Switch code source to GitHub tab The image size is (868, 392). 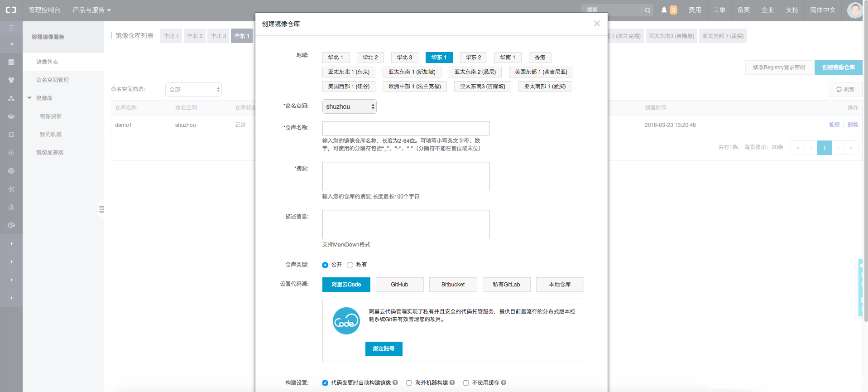[x=399, y=285]
